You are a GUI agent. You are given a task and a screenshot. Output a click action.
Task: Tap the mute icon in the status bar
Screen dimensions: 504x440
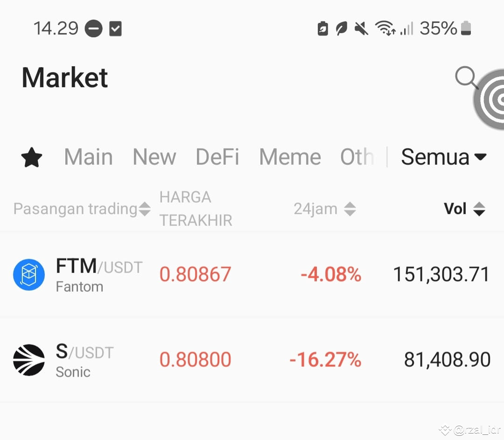tap(361, 28)
